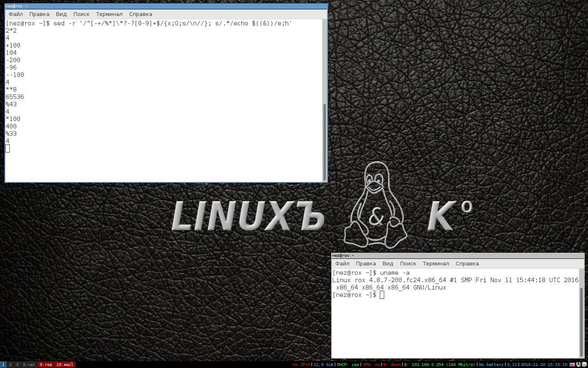Click the date and time 2016-11-20 15:15:15
The width and height of the screenshot is (588, 368).
click(544, 365)
